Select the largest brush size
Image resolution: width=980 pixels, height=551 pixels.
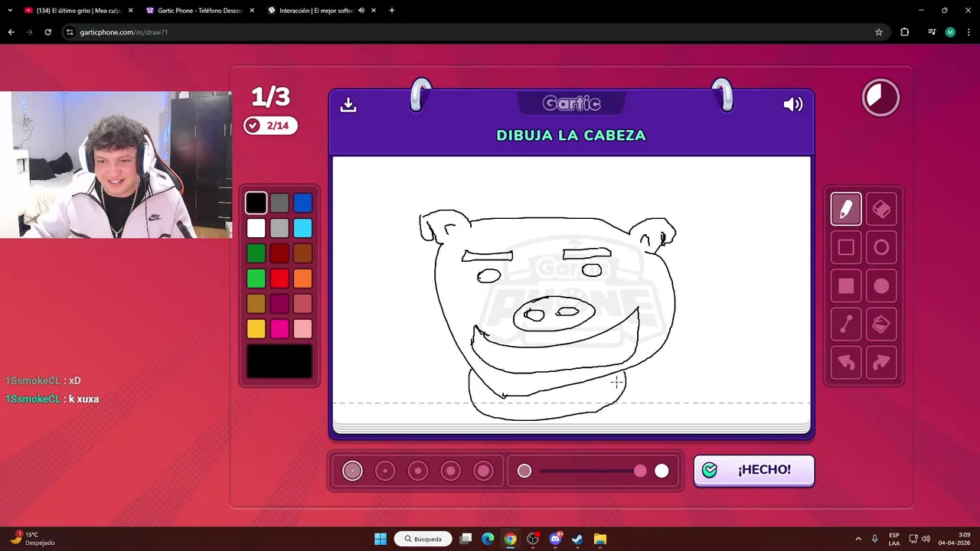coord(484,471)
